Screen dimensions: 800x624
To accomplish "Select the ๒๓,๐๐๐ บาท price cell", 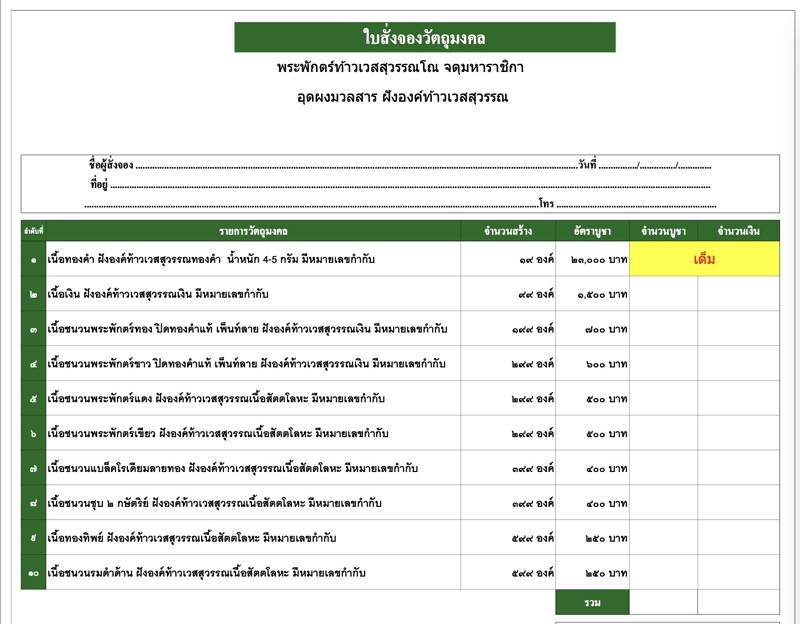I will click(x=593, y=259).
